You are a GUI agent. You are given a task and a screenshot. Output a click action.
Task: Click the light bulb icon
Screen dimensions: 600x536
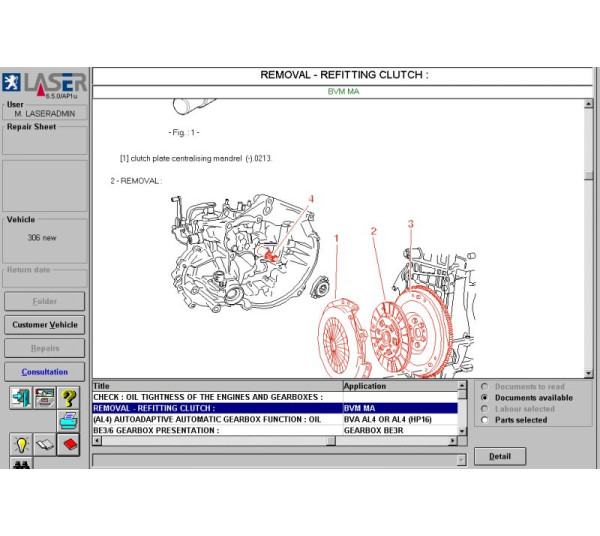[20, 444]
